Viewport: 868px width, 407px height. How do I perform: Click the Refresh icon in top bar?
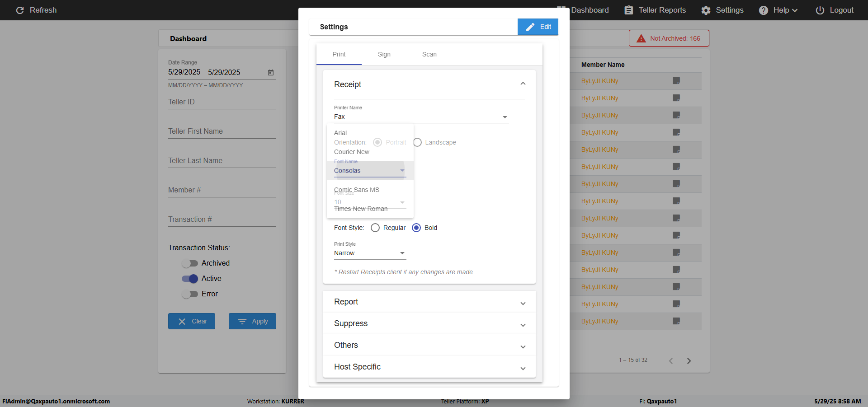pyautogui.click(x=20, y=10)
